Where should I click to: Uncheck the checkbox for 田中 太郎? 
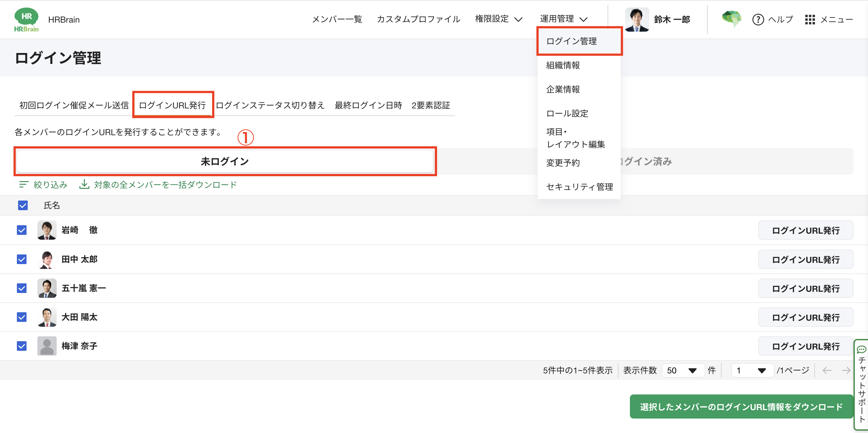pos(22,259)
